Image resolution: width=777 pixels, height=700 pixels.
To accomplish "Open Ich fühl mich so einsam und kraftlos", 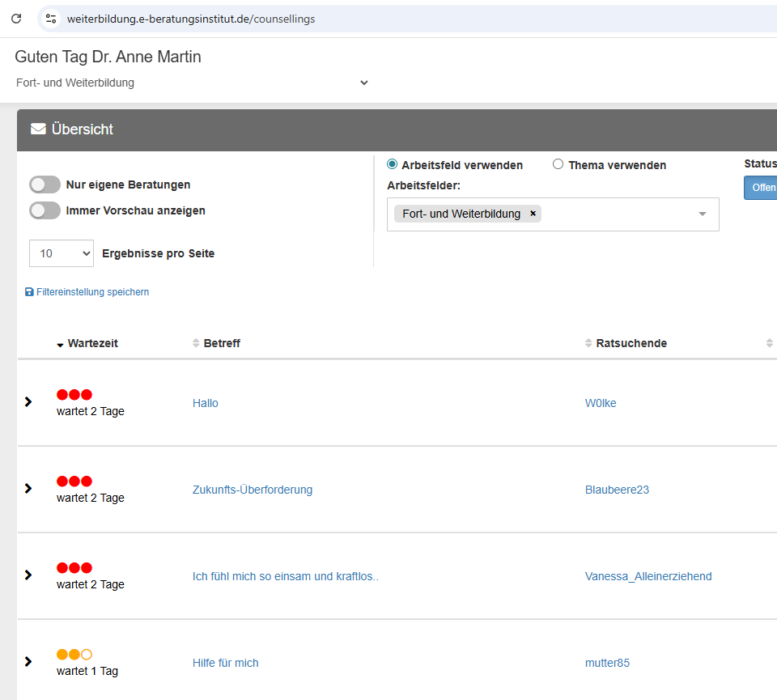I will pyautogui.click(x=286, y=577).
